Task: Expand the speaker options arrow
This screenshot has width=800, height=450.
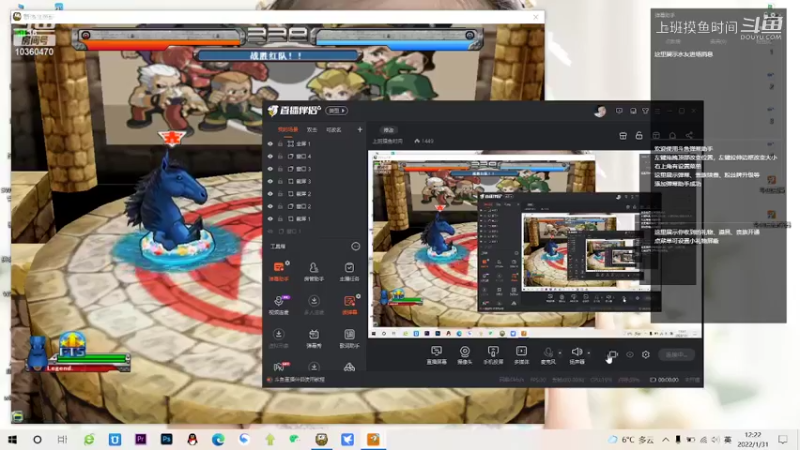Action: pyautogui.click(x=589, y=353)
